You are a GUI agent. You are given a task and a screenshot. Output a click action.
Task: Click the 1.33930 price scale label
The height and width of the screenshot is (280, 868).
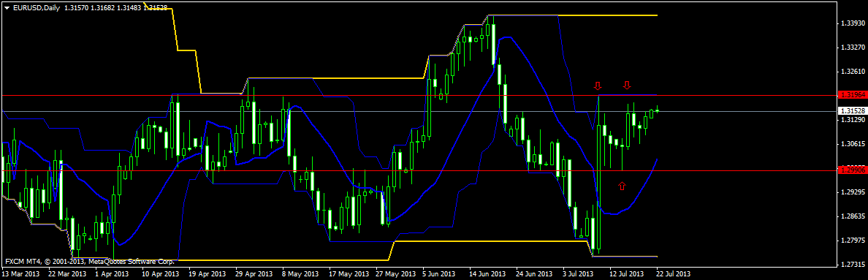pyautogui.click(x=851, y=23)
